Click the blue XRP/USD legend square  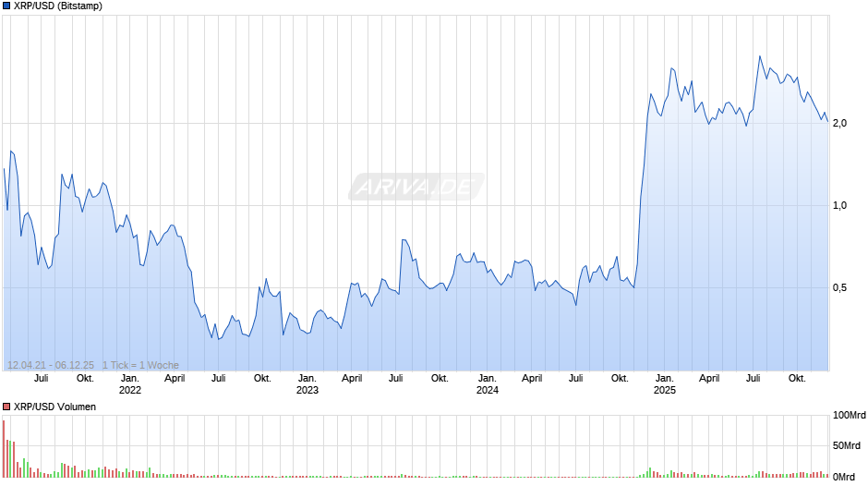tap(6, 6)
